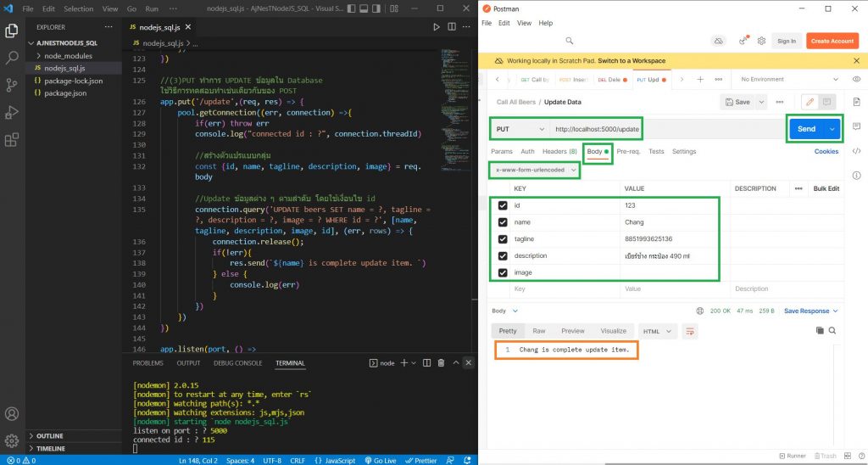The height and width of the screenshot is (465, 868).
Task: Click the Switch to a Workspace link
Action: pyautogui.click(x=632, y=60)
